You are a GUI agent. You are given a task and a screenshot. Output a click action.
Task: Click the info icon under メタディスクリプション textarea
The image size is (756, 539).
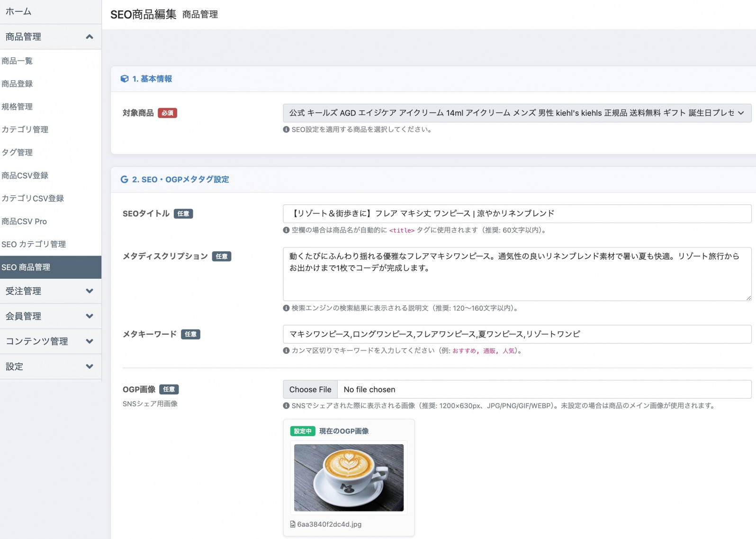[x=286, y=308]
